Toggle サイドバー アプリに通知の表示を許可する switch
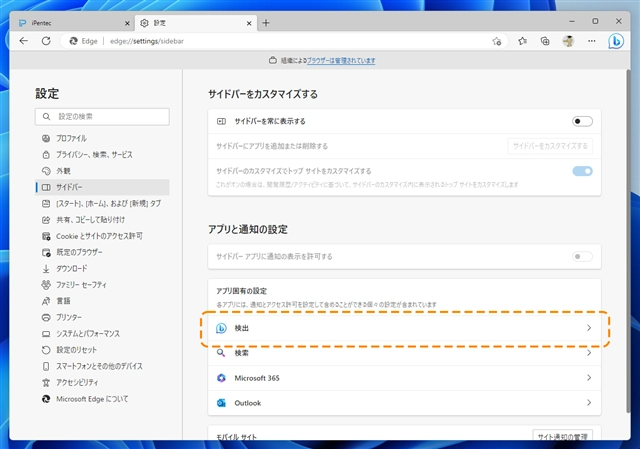This screenshot has height=449, width=640. point(582,256)
